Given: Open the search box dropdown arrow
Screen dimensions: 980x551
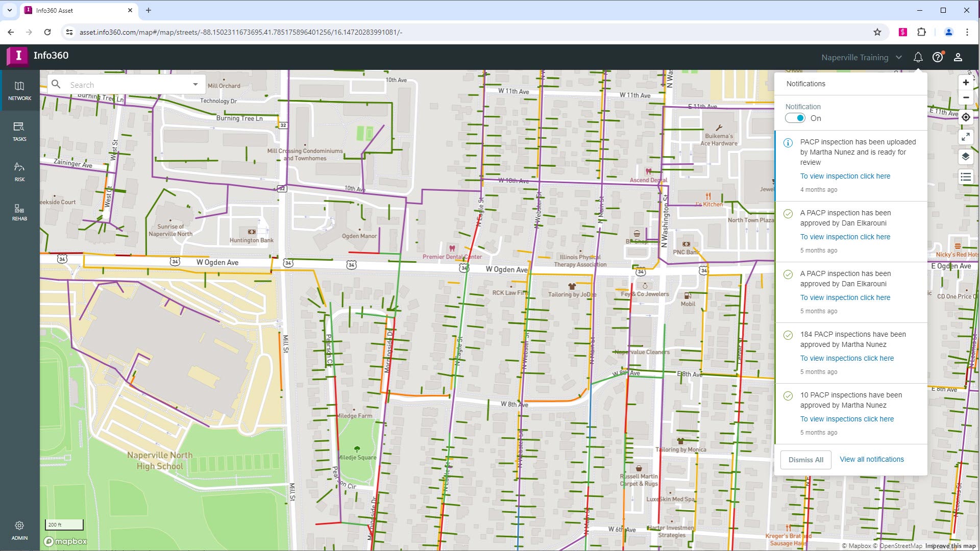Looking at the screenshot, I should coord(195,85).
